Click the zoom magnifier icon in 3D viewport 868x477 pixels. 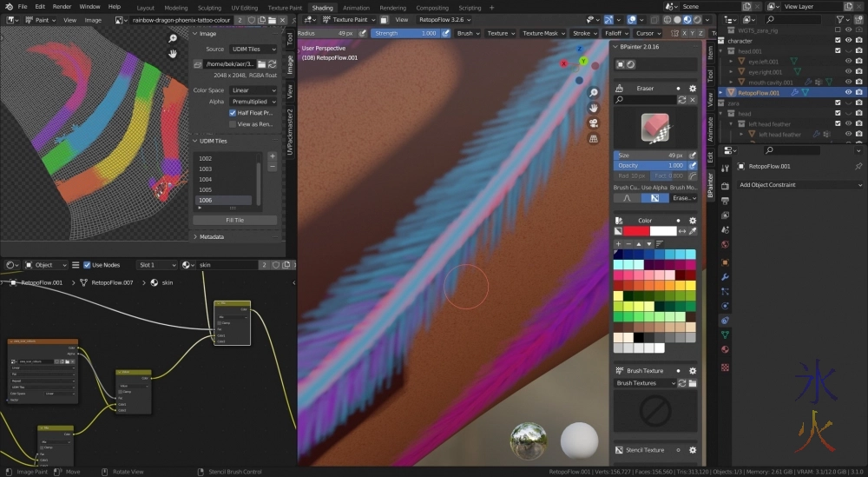tap(593, 93)
